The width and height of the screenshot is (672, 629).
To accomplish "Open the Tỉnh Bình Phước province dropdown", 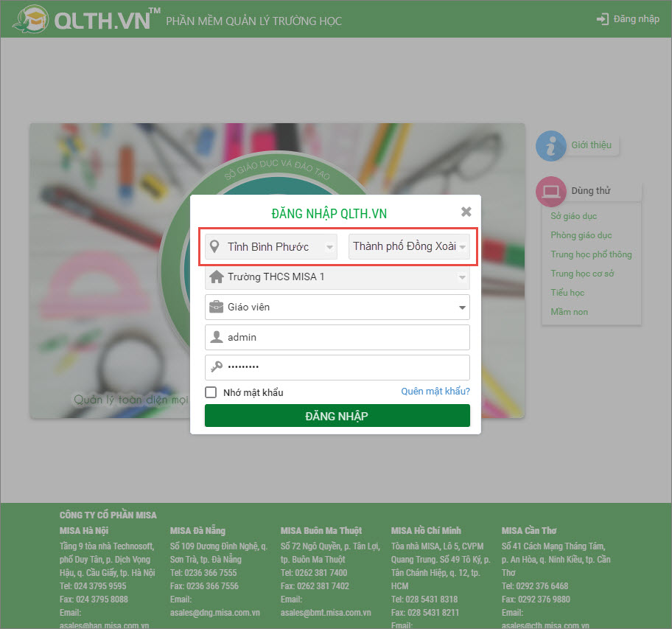I will [x=271, y=246].
